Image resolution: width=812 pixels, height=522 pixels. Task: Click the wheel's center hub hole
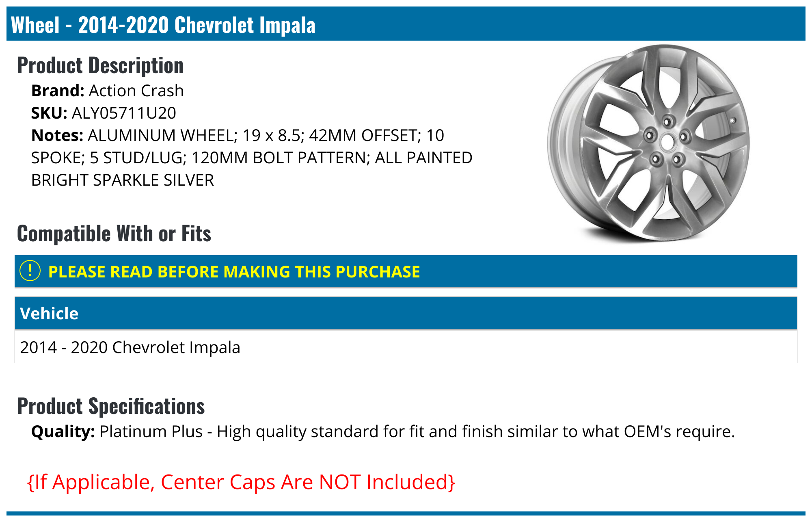pyautogui.click(x=667, y=142)
